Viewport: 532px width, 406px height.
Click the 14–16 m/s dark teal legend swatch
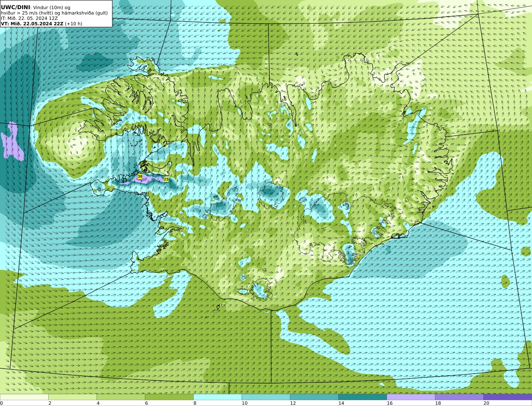point(362,397)
